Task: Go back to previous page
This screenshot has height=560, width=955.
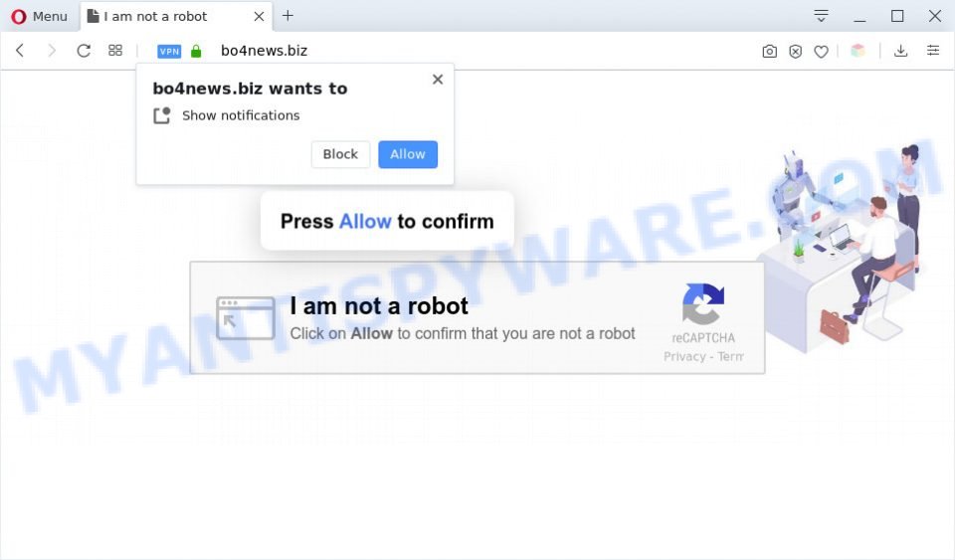Action: pos(20,51)
